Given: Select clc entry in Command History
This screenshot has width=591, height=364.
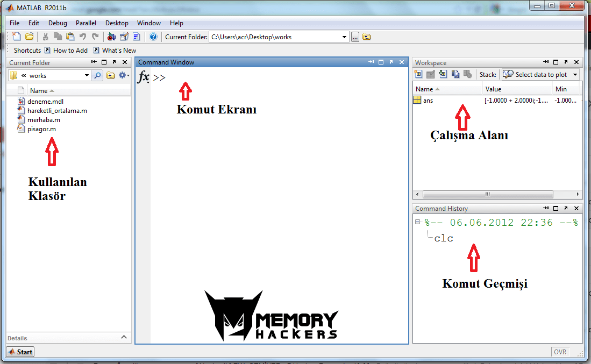Looking at the screenshot, I should pos(444,238).
